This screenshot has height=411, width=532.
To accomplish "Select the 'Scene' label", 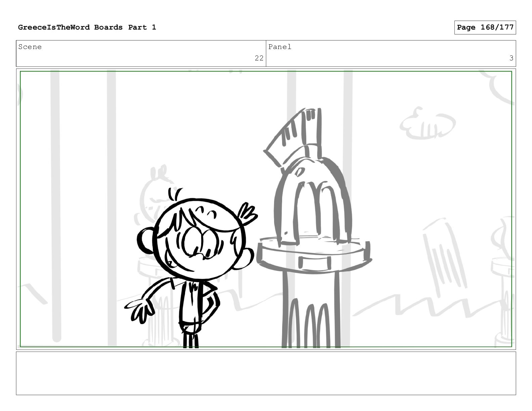I will pyautogui.click(x=30, y=47).
